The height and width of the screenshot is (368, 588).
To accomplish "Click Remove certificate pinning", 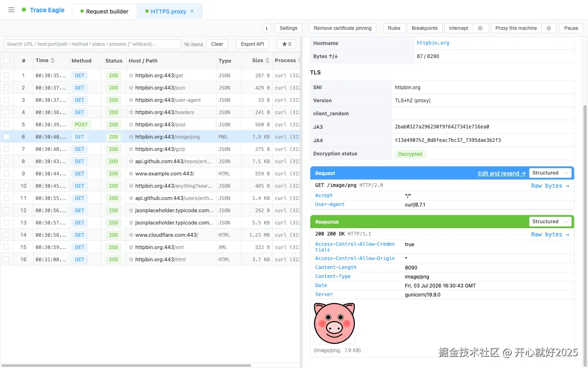I will pyautogui.click(x=343, y=28).
